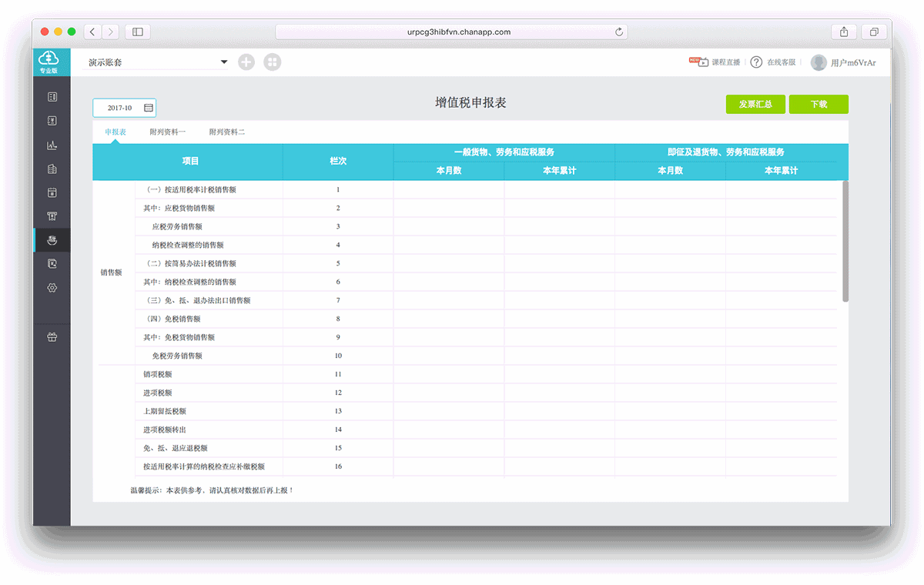Click the Safari share icon

[844, 32]
